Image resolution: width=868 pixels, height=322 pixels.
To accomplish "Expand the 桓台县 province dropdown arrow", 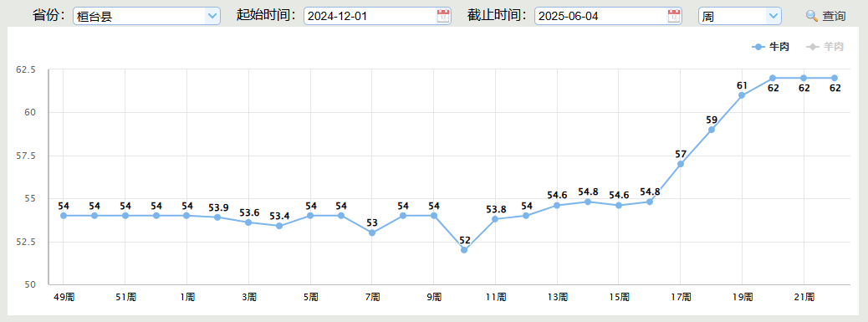I will 212,16.
